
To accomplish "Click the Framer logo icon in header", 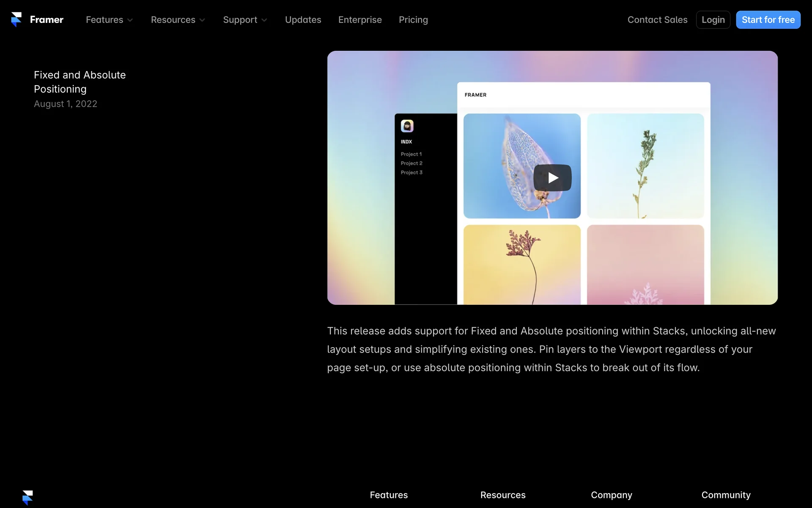I will click(16, 19).
